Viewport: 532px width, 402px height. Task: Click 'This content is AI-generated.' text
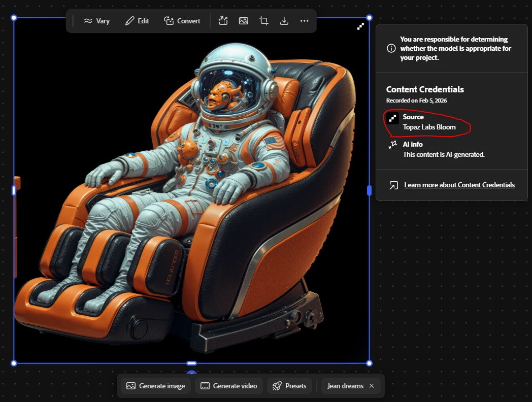444,155
